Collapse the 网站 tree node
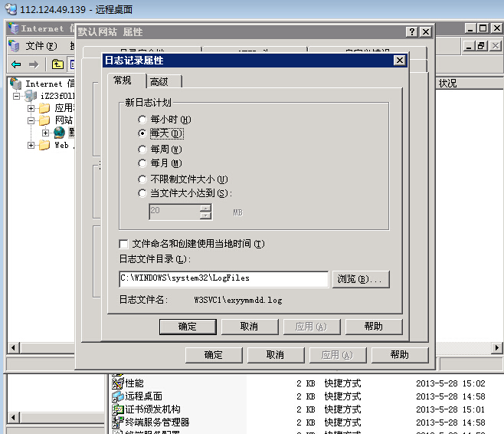 [x=31, y=120]
